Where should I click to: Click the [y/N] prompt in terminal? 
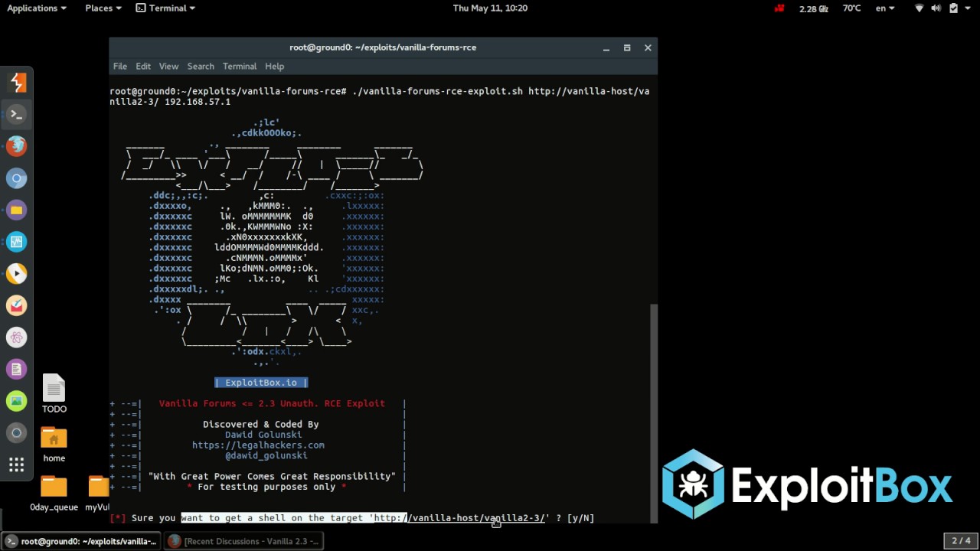point(580,518)
